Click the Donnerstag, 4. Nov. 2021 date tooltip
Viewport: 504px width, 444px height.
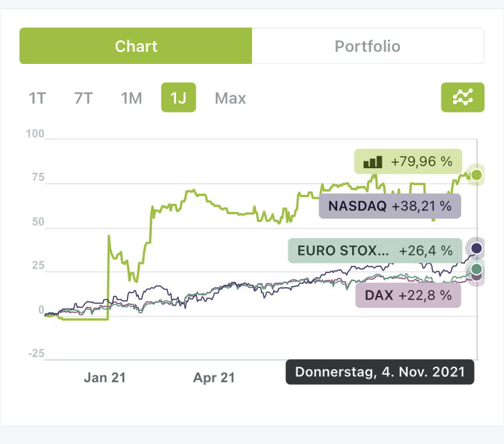tap(380, 371)
